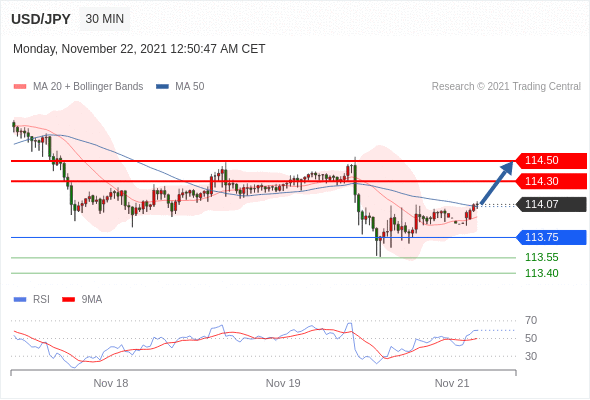
Task: Click the Nov 19 date axis label
Action: click(x=283, y=383)
